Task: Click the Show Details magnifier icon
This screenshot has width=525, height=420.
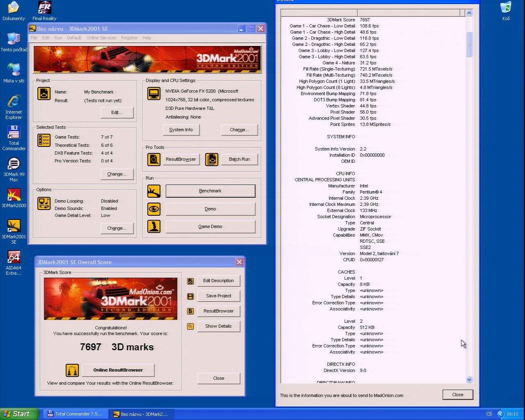Action: point(190,326)
